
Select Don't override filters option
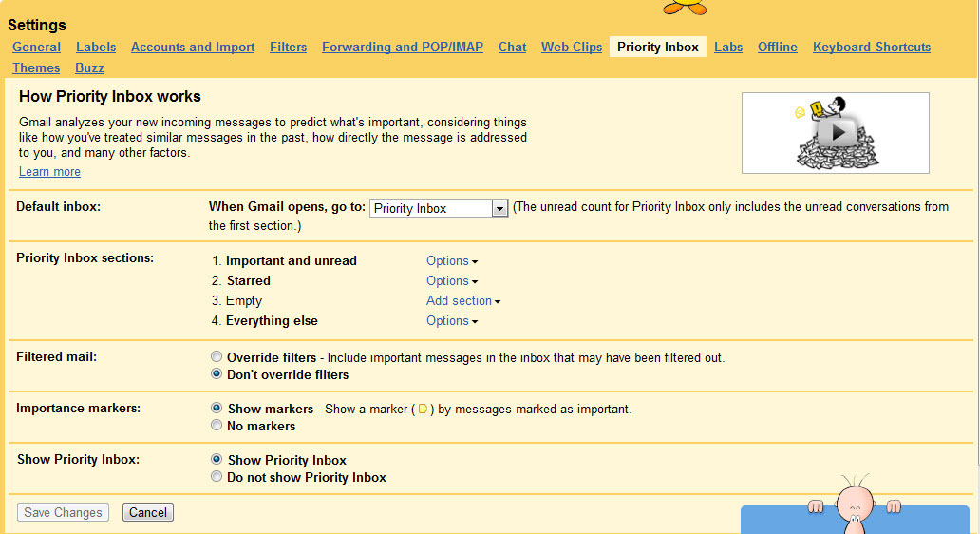[217, 374]
